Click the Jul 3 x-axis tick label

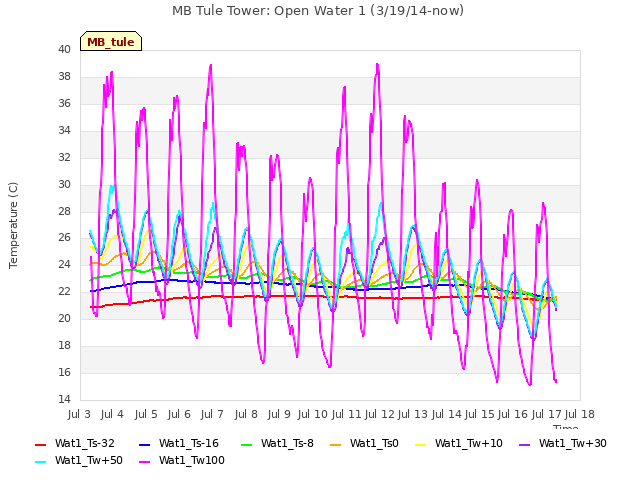[79, 414]
